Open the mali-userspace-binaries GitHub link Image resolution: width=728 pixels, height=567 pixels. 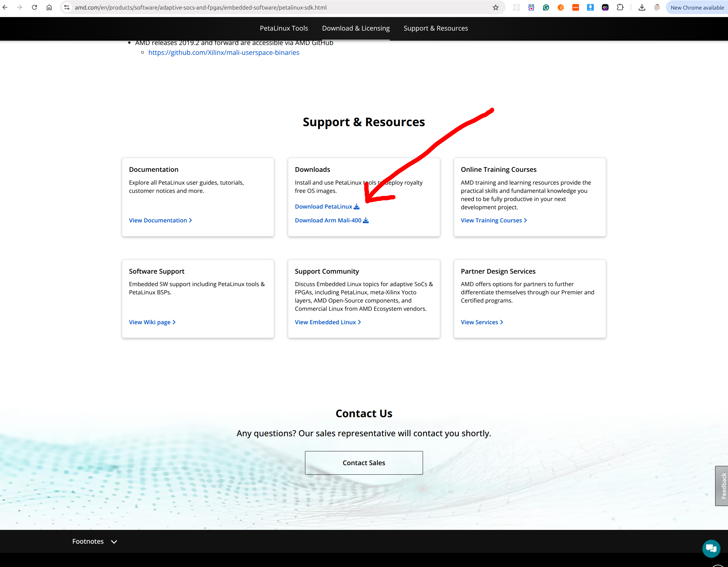[x=224, y=53]
